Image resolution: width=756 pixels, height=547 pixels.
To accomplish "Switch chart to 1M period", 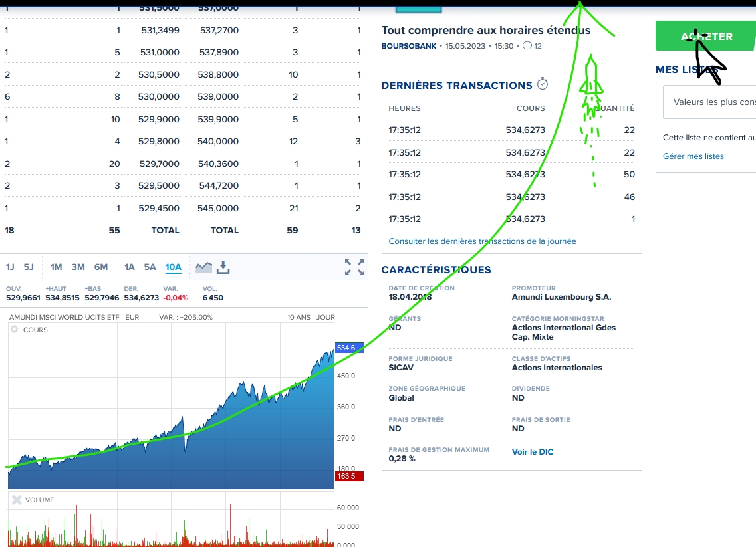I will (57, 267).
